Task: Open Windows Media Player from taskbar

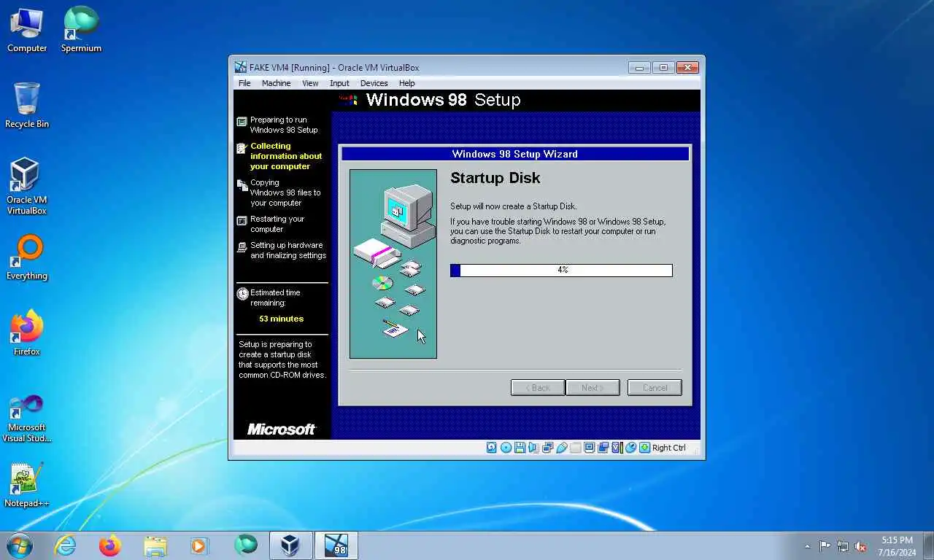Action: 199,545
